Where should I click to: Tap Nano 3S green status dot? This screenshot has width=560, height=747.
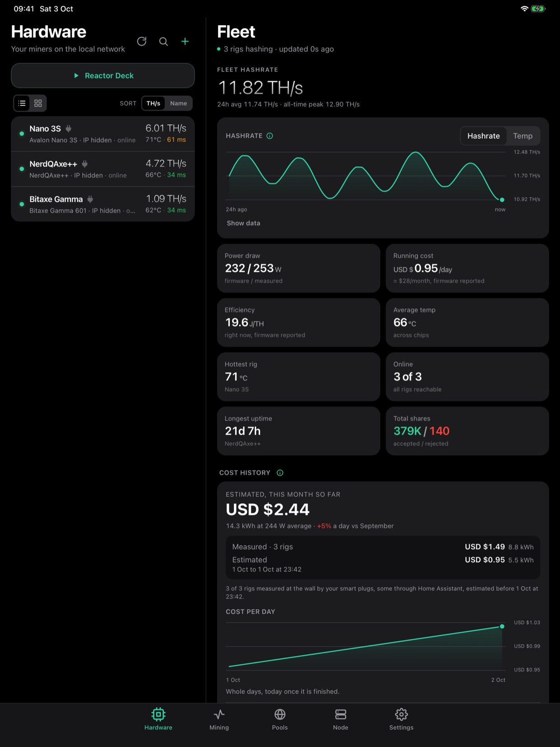click(21, 134)
